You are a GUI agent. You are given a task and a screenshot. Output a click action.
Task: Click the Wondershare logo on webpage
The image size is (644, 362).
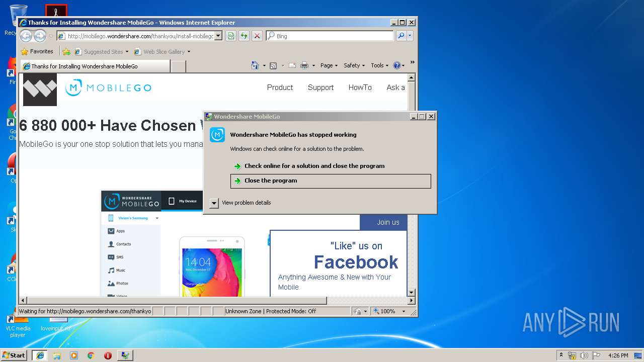tap(40, 89)
